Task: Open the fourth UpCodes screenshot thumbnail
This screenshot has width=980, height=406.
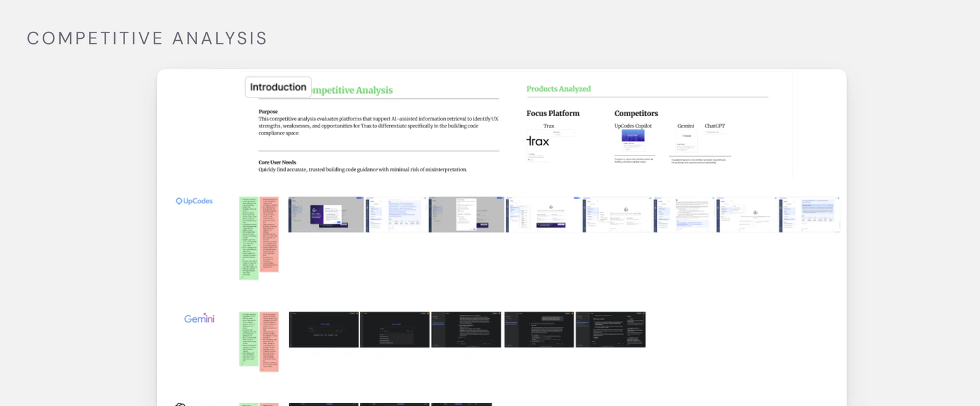Action: pyautogui.click(x=543, y=214)
